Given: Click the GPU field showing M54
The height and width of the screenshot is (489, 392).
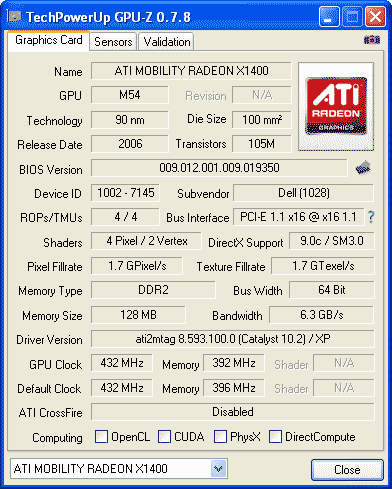Looking at the screenshot, I should click(x=130, y=95).
